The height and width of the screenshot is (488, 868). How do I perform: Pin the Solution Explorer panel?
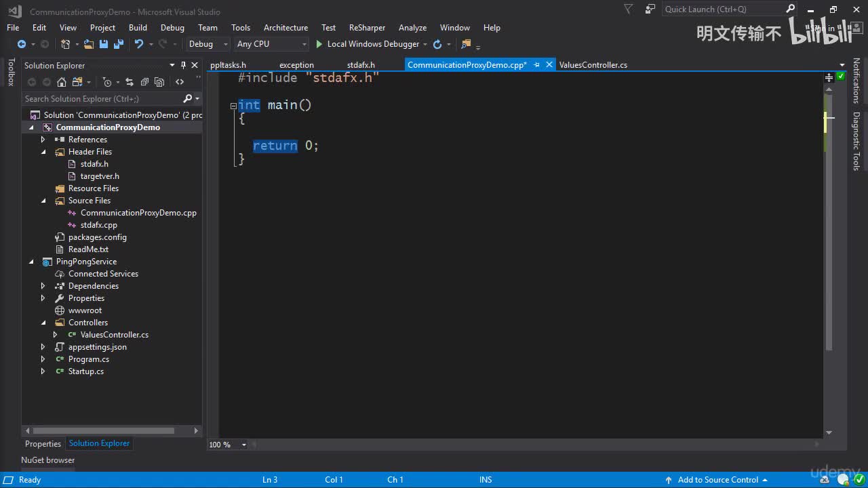(x=183, y=65)
